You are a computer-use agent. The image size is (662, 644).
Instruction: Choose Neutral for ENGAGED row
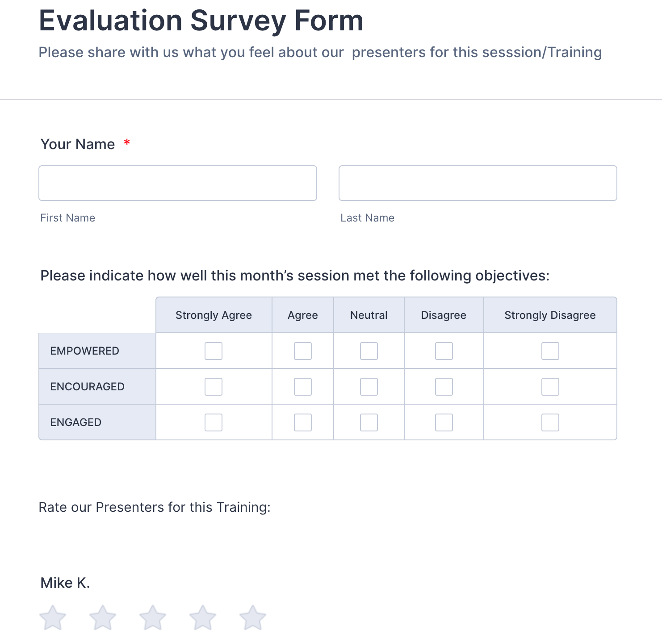coord(369,422)
